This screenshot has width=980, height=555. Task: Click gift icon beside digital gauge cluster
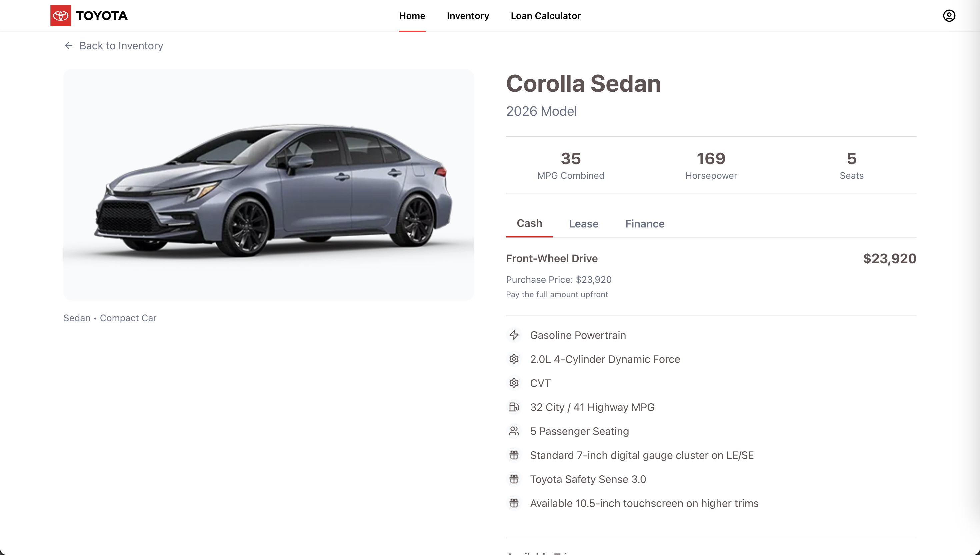(514, 455)
